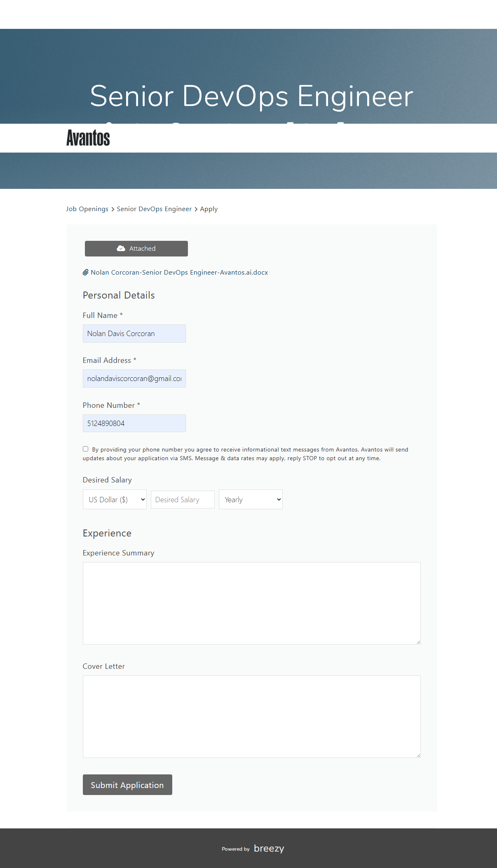This screenshot has height=868, width=497.
Task: Open the US Dollar currency dropdown
Action: (115, 499)
